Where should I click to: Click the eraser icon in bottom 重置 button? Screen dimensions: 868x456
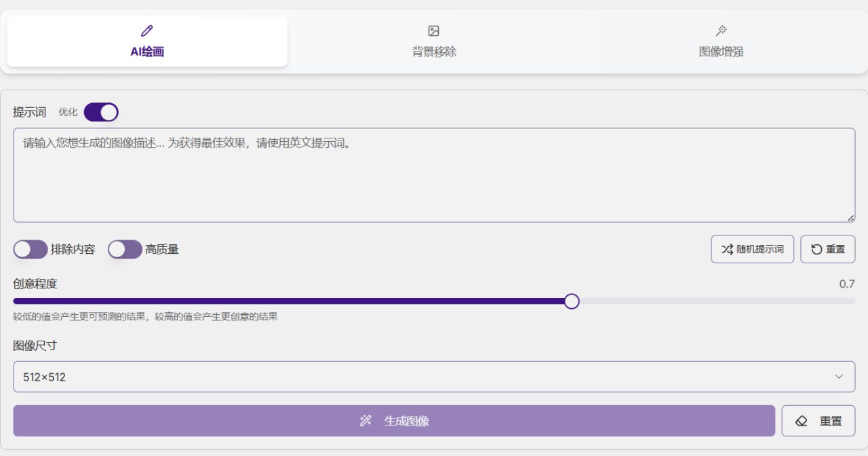[x=802, y=421]
